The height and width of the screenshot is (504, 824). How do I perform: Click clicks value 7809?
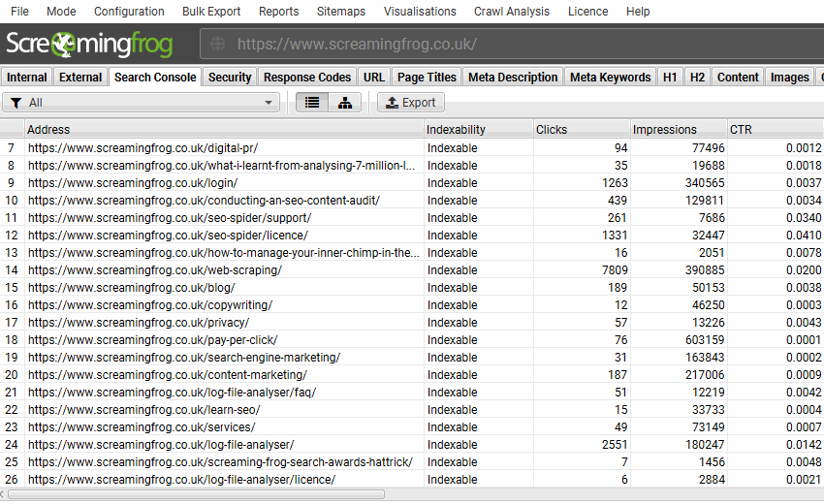pyautogui.click(x=615, y=270)
